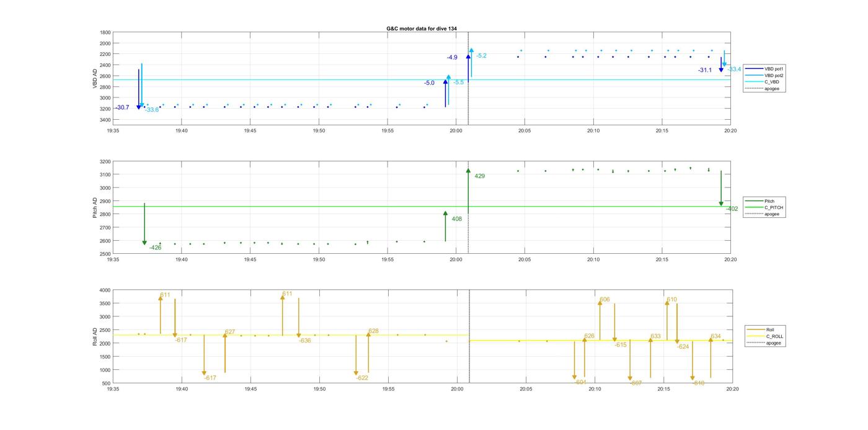The height and width of the screenshot is (430, 868).
Task: Click the -31.1 annotation in VBD plot
Action: (705, 71)
